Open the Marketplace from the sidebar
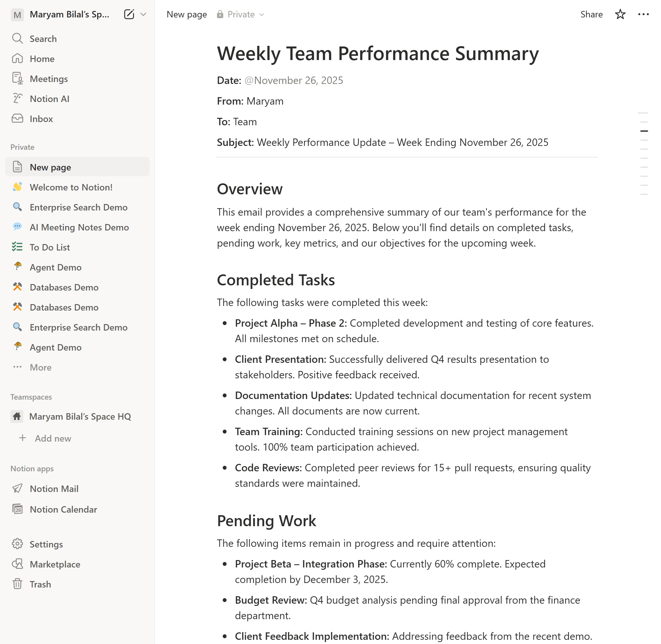Image resolution: width=661 pixels, height=644 pixels. click(55, 564)
